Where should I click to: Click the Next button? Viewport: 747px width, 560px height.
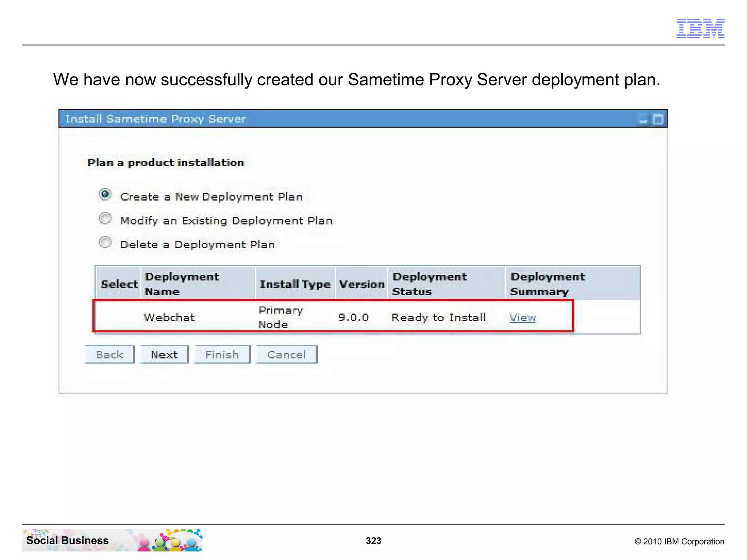pyautogui.click(x=165, y=354)
